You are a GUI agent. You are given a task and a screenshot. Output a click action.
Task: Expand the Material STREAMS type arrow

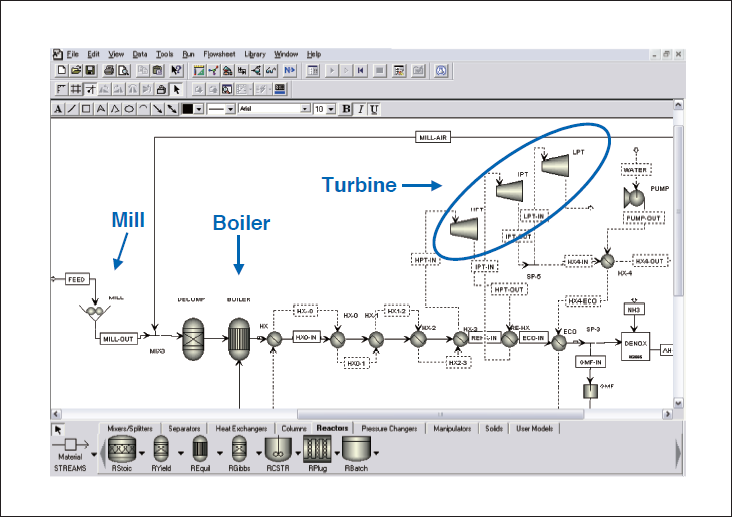point(93,452)
